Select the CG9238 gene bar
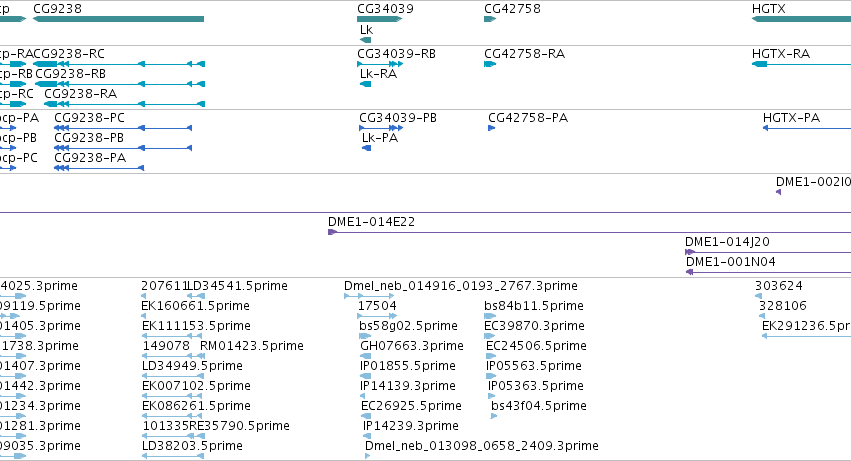This screenshot has width=851, height=461. click(118, 19)
